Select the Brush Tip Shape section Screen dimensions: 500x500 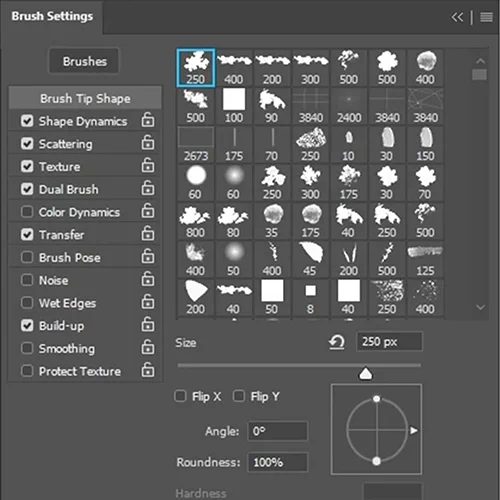pyautogui.click(x=85, y=98)
